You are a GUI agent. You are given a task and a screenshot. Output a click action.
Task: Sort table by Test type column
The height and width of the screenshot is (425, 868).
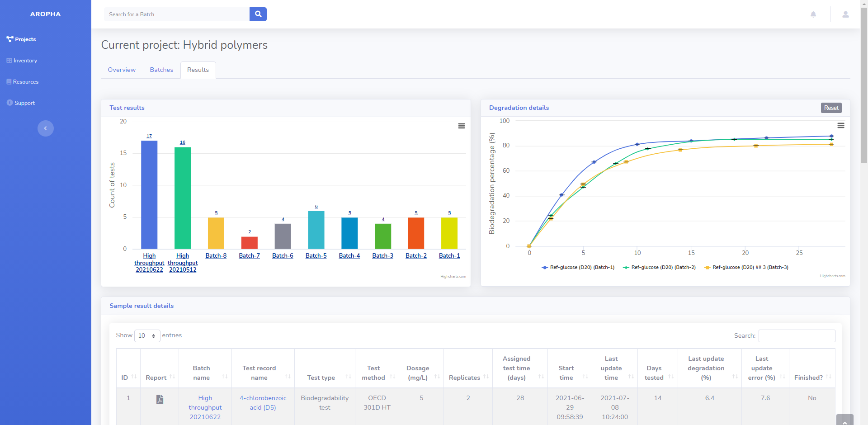(x=348, y=377)
